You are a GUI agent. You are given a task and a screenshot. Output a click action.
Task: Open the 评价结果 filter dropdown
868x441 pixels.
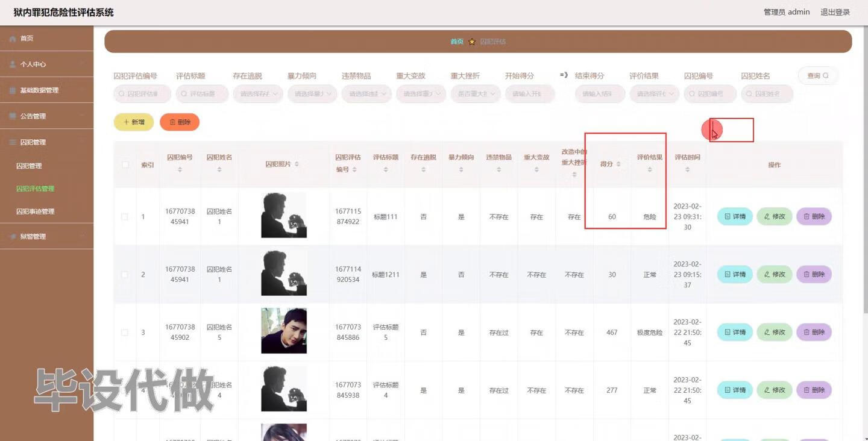click(655, 94)
